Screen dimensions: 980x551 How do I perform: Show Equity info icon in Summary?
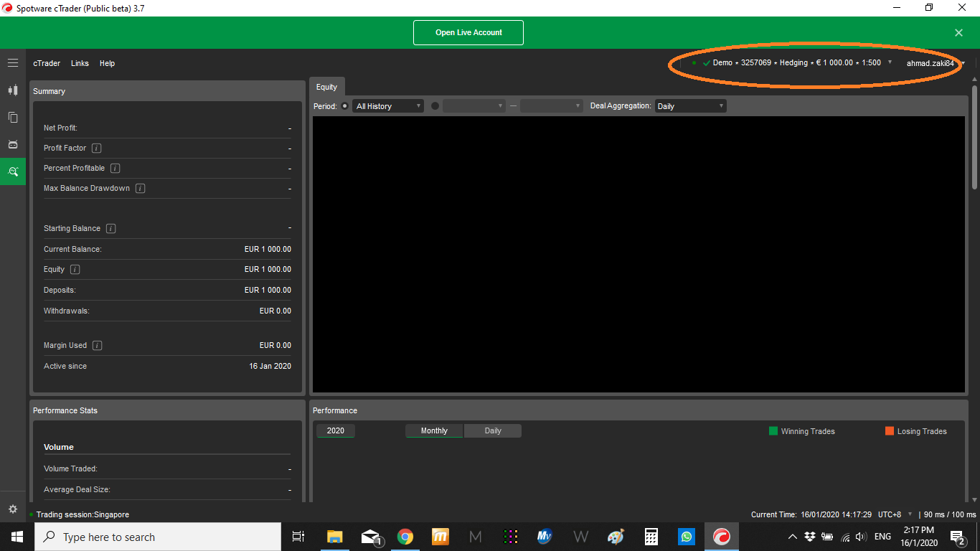[75, 269]
